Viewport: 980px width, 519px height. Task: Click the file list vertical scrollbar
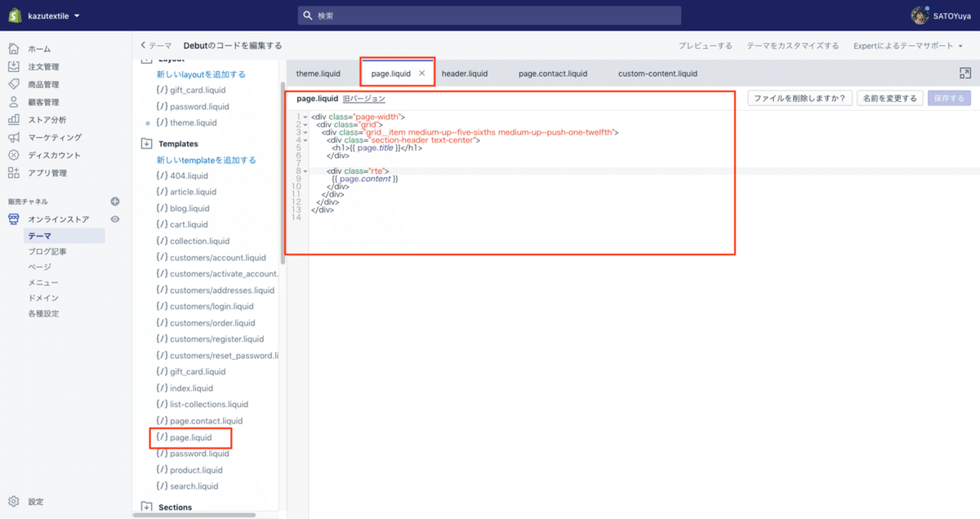[x=283, y=171]
